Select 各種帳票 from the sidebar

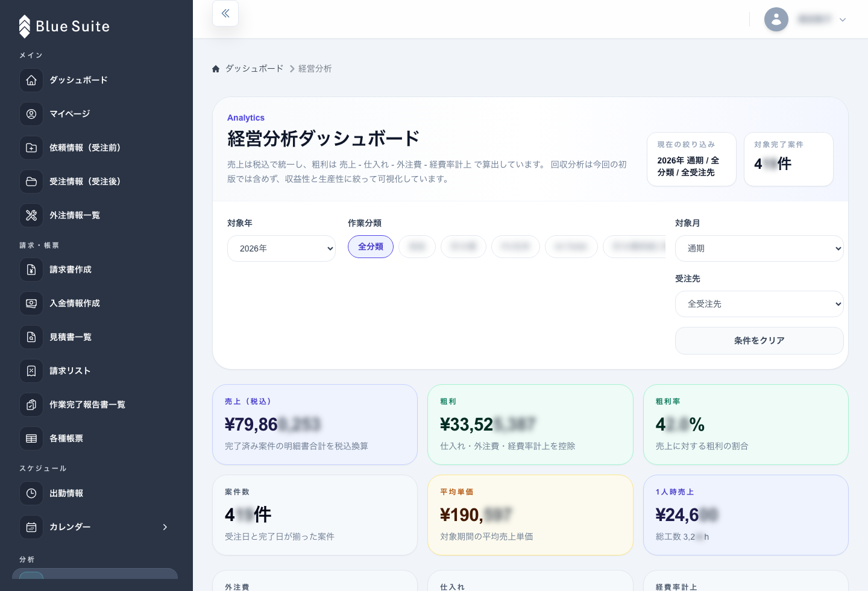coord(66,438)
